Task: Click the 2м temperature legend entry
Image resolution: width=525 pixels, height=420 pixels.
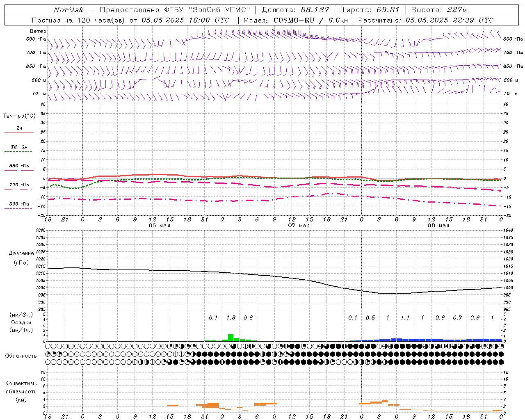Action: point(19,128)
